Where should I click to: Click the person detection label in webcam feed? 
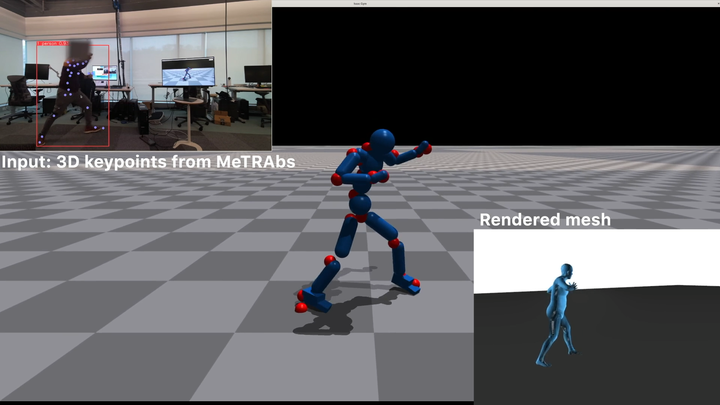pyautogui.click(x=52, y=43)
